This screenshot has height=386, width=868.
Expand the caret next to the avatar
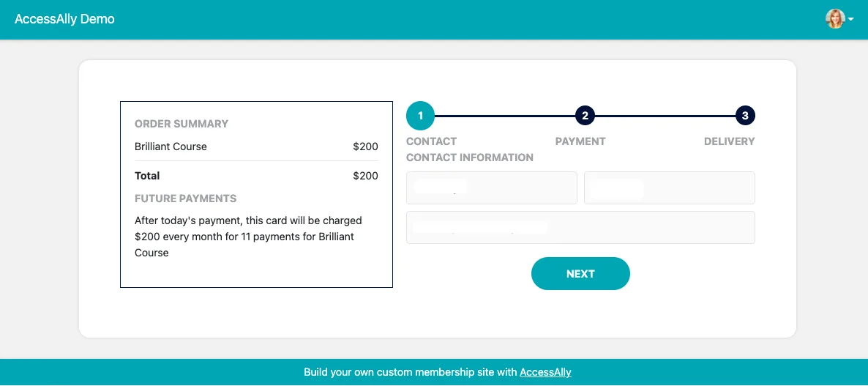pyautogui.click(x=851, y=20)
